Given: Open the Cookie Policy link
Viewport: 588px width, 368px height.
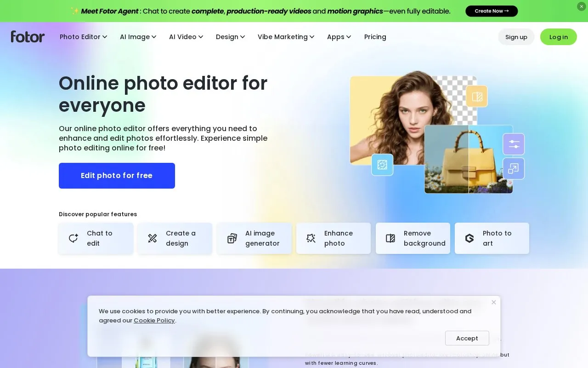Looking at the screenshot, I should (x=154, y=321).
